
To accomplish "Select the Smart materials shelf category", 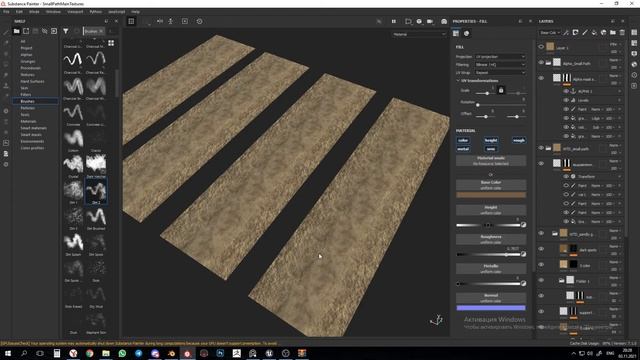I will click(33, 128).
